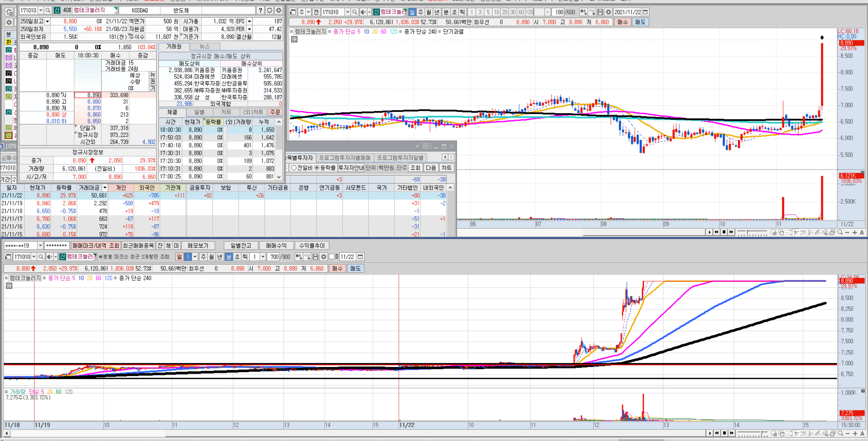
Task: Open the 프로그램투자자일별 tab
Action: click(x=400, y=158)
